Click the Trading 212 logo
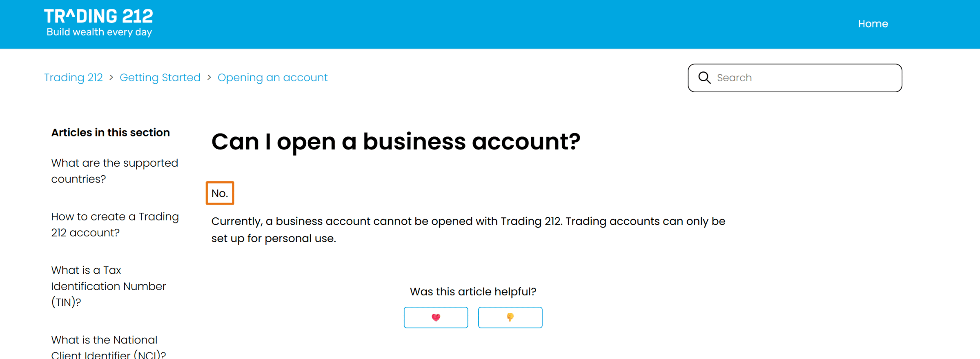The image size is (980, 359). coord(98,22)
